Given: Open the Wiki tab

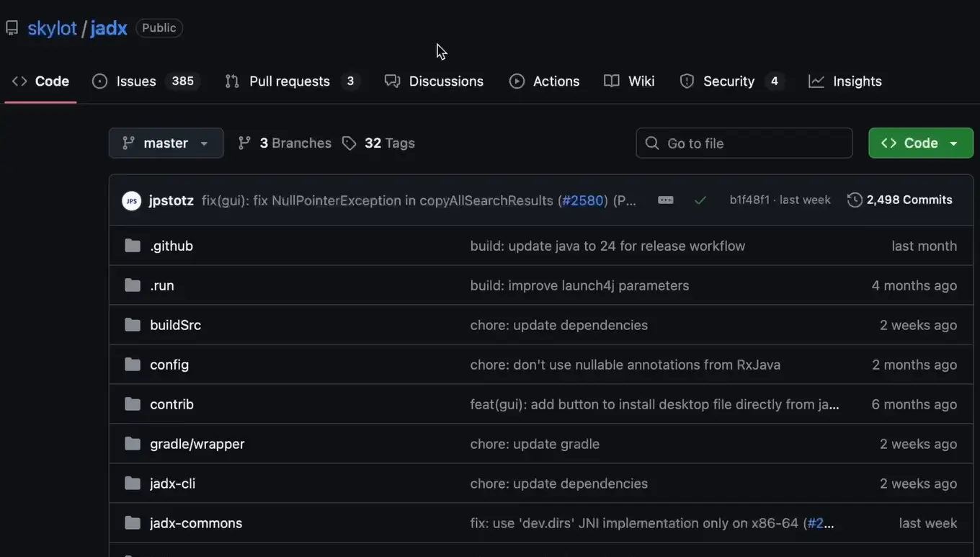Looking at the screenshot, I should tap(629, 81).
